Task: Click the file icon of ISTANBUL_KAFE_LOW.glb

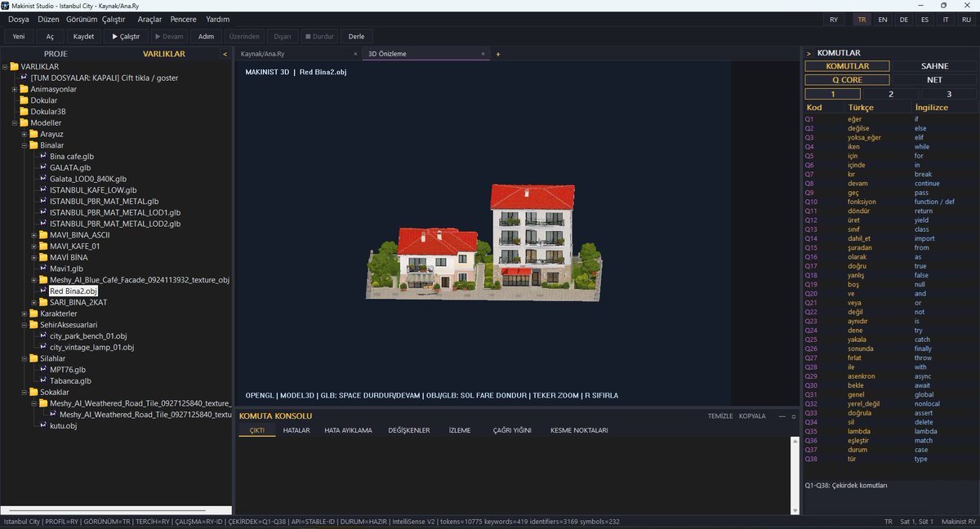Action: pyautogui.click(x=43, y=190)
